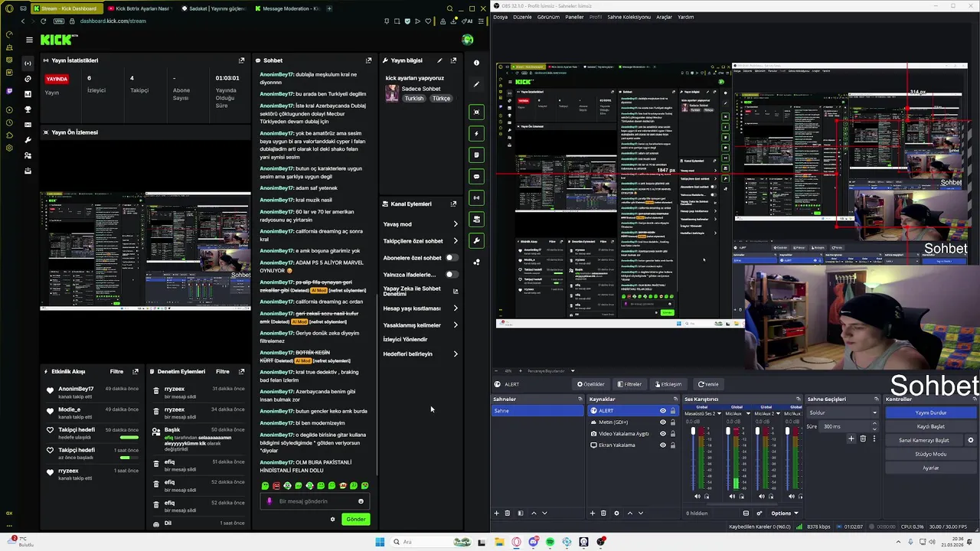Unlock the ALERT source lock

pyautogui.click(x=673, y=411)
